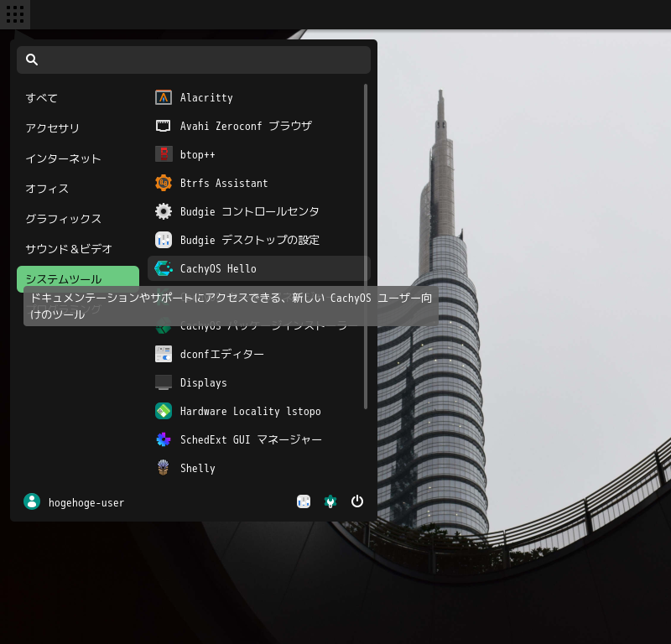The image size is (671, 644).
Task: Select the グラフィックス category
Action: tap(78, 219)
